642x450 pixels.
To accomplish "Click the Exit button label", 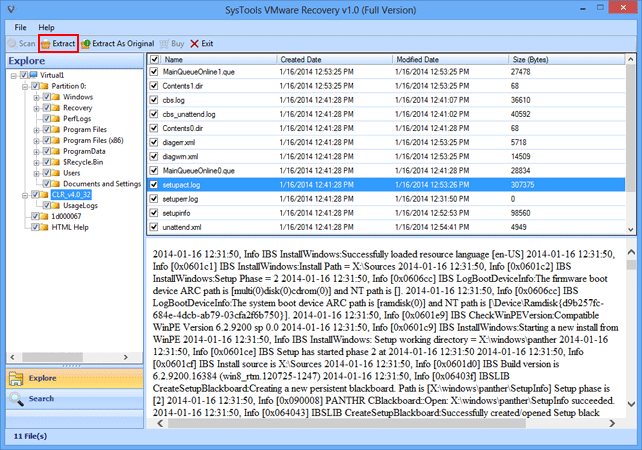I will click(207, 43).
